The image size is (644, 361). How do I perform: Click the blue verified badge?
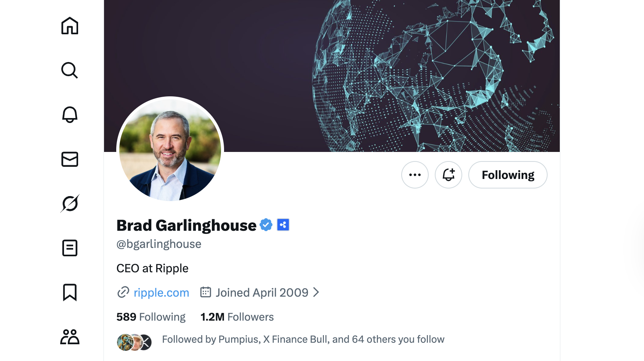pos(266,225)
